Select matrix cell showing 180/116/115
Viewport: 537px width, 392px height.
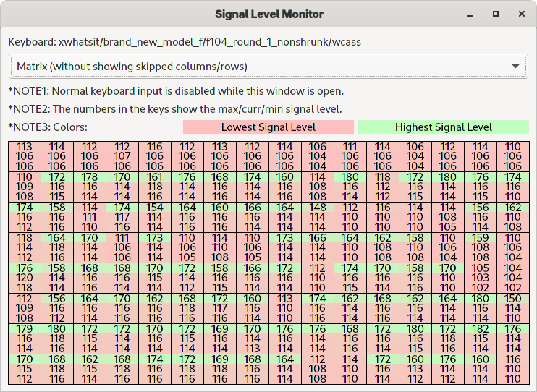415,339
